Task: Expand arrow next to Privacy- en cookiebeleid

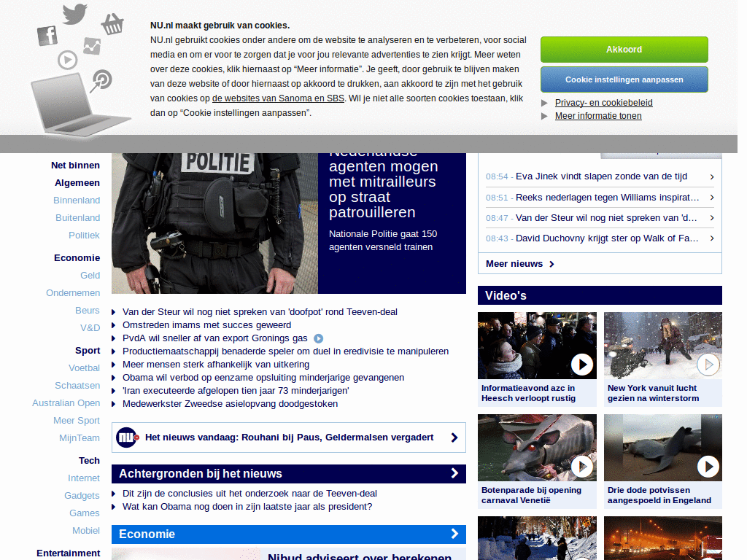Action: tap(544, 103)
